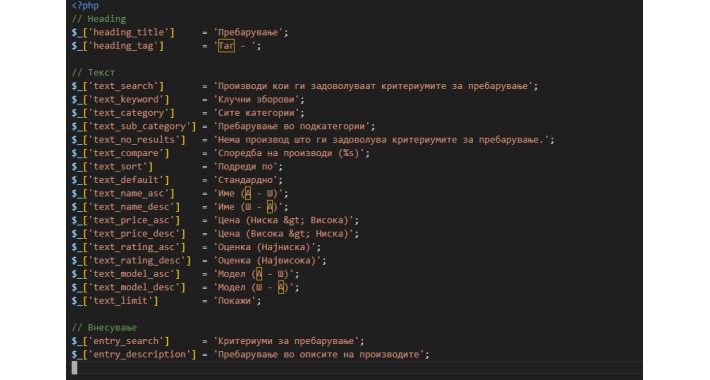Click the 'Подреди по' string

(x=245, y=167)
